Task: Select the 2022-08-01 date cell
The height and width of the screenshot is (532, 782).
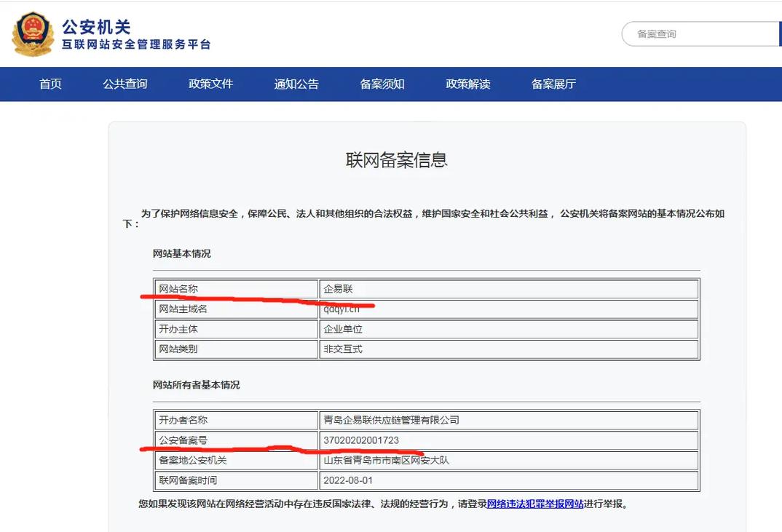Action: 509,480
